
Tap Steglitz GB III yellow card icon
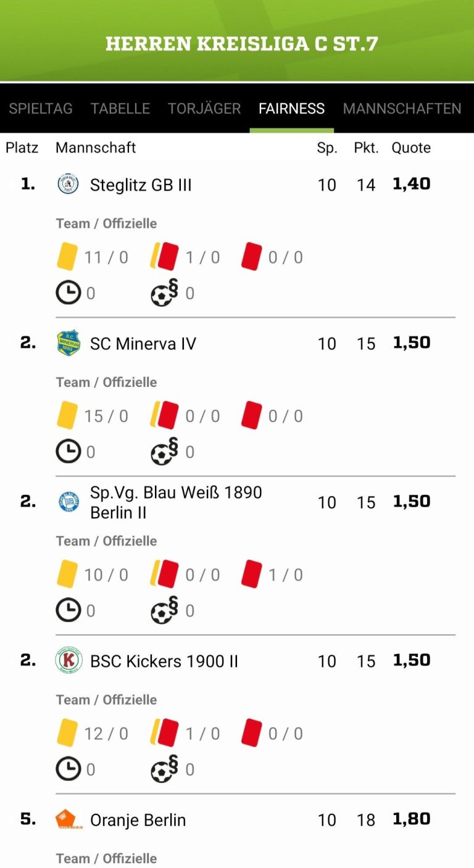pyautogui.click(x=67, y=257)
